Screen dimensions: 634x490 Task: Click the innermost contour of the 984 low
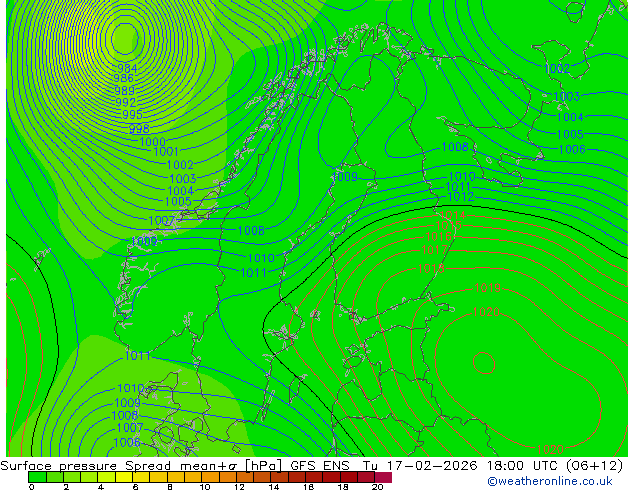(x=125, y=38)
